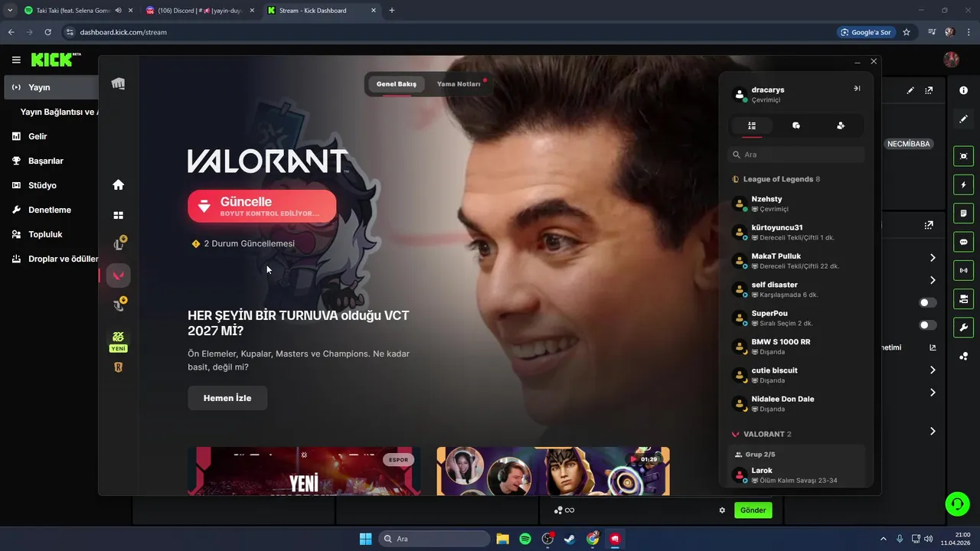Collapse the Riot friends panel with the arrow icon
This screenshot has height=551, width=980.
857,89
